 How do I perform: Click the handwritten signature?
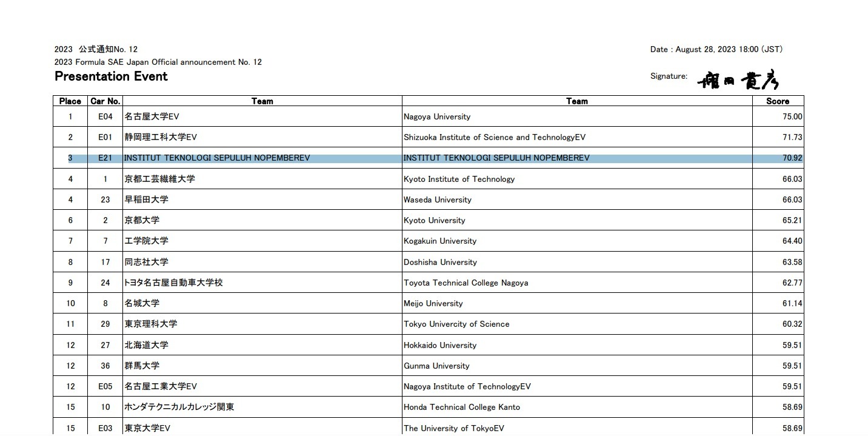738,80
